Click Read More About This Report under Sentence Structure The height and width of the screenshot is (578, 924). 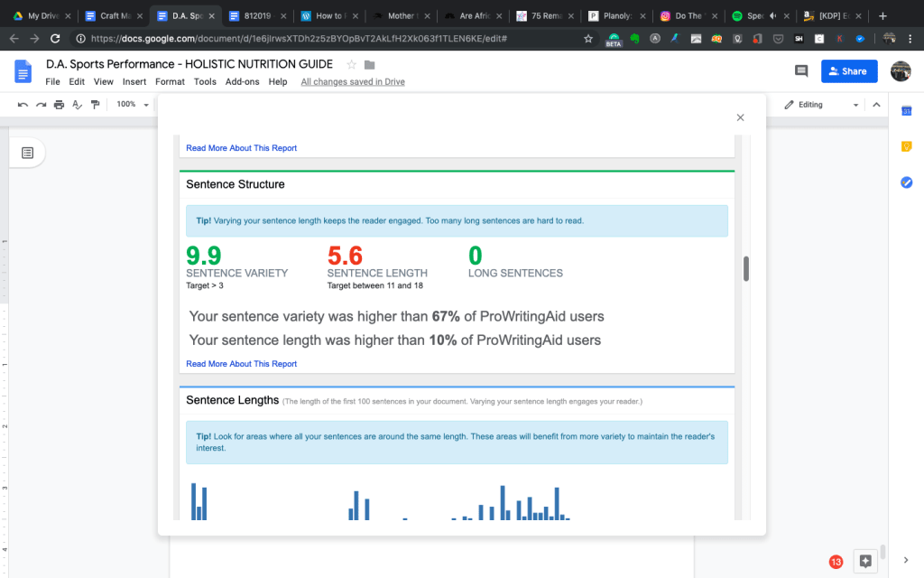click(x=241, y=364)
